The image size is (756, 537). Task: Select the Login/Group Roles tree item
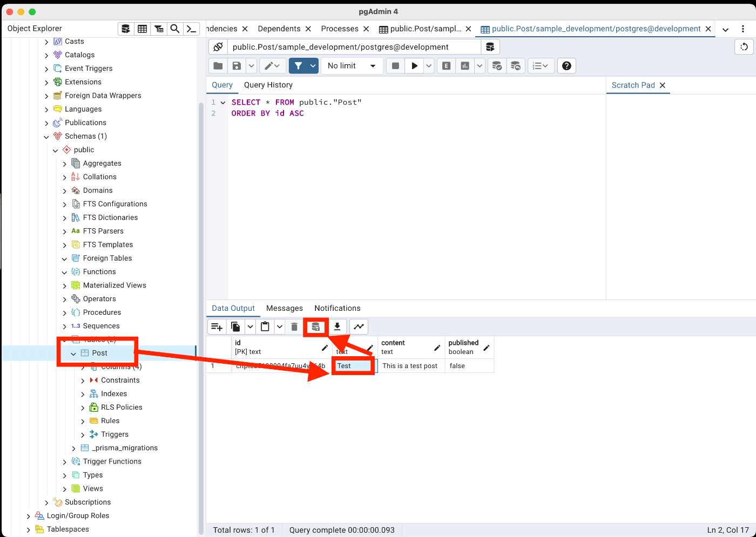click(78, 515)
